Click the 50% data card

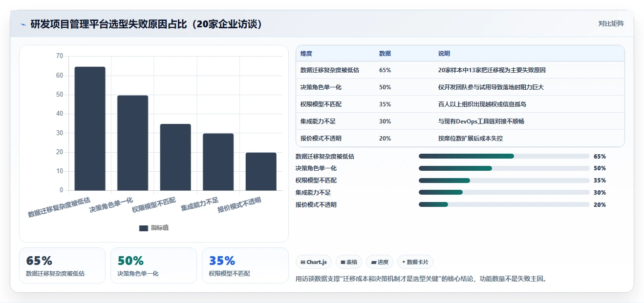(x=153, y=265)
